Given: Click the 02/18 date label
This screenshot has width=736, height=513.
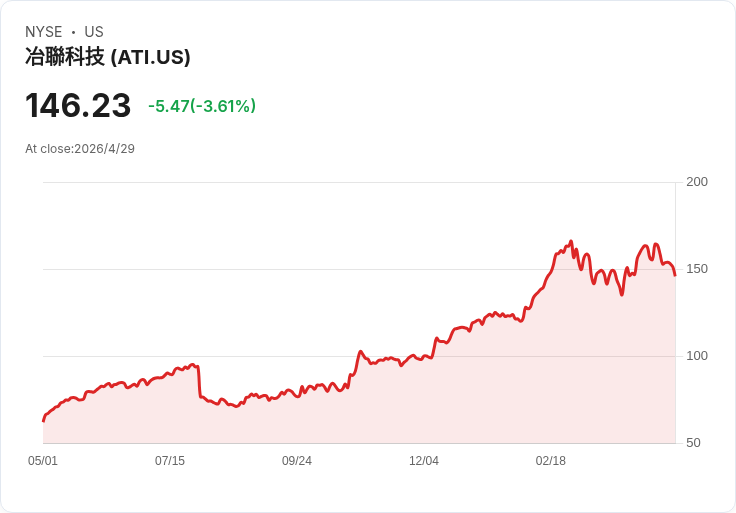Looking at the screenshot, I should point(551,460).
